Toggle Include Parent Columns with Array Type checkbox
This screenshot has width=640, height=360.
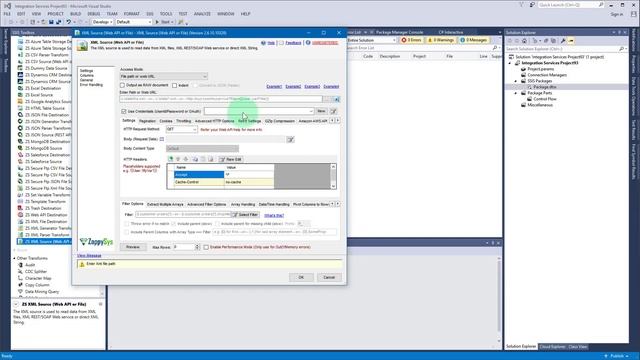[x=127, y=232]
